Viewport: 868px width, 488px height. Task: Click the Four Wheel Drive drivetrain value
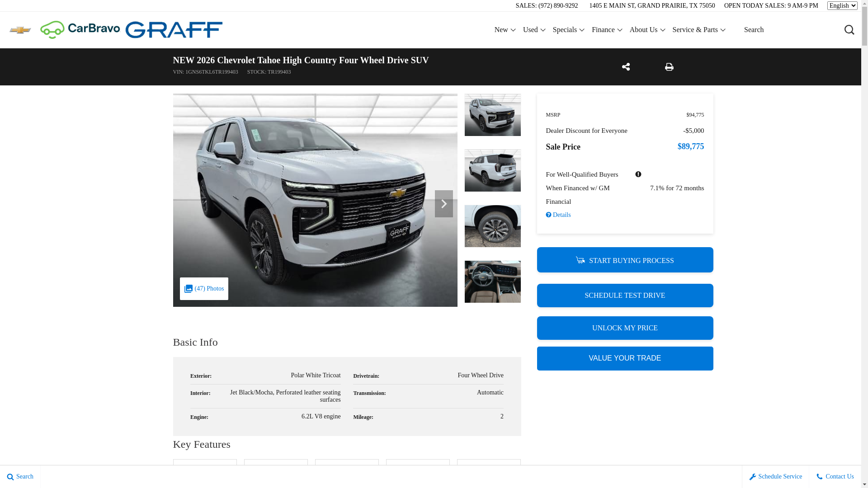click(x=481, y=375)
